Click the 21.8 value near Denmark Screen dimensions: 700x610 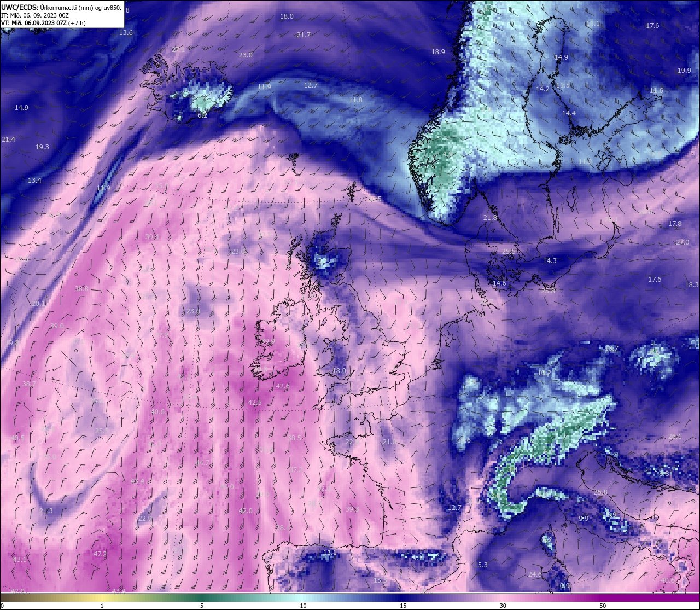coord(490,218)
